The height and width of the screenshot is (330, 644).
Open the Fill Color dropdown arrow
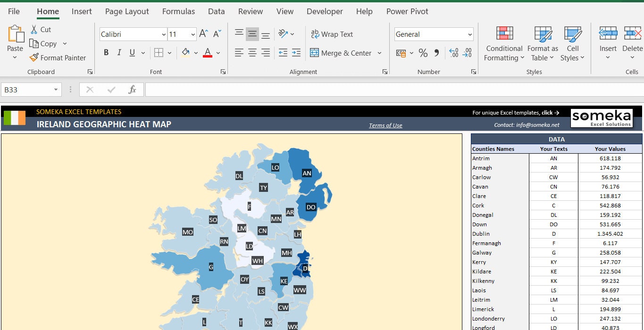195,53
